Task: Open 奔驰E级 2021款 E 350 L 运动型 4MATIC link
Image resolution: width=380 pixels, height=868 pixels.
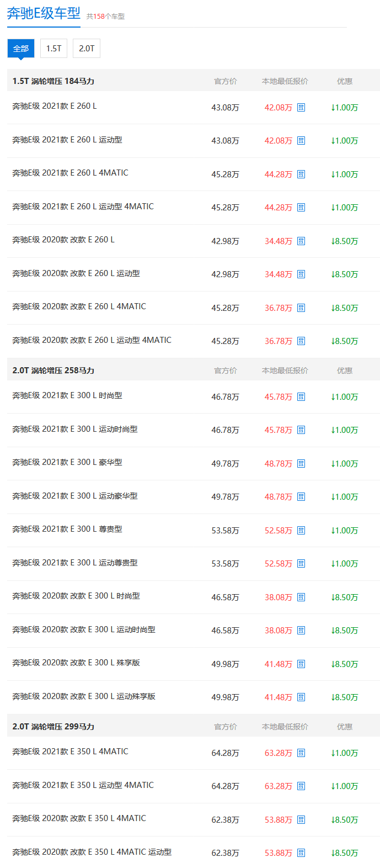Action: 83,785
